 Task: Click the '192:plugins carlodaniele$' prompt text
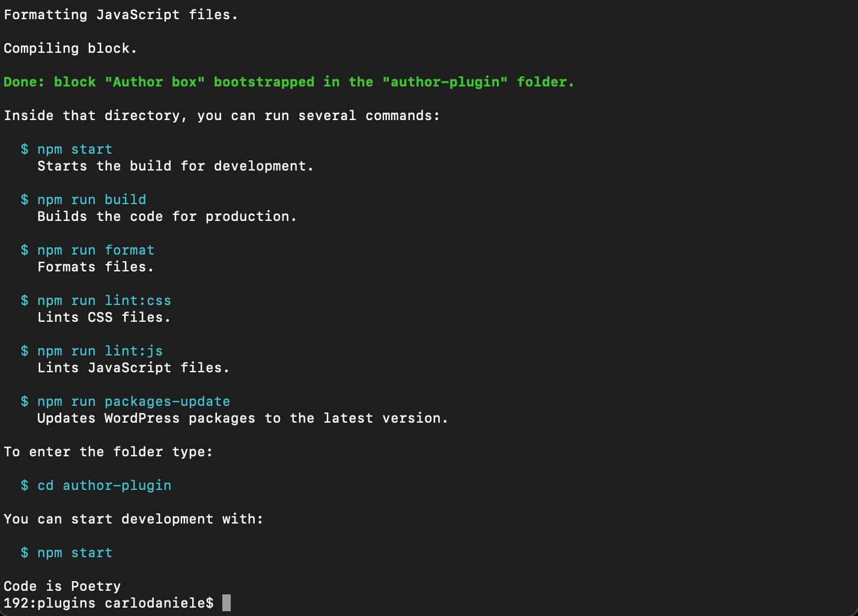click(x=109, y=603)
